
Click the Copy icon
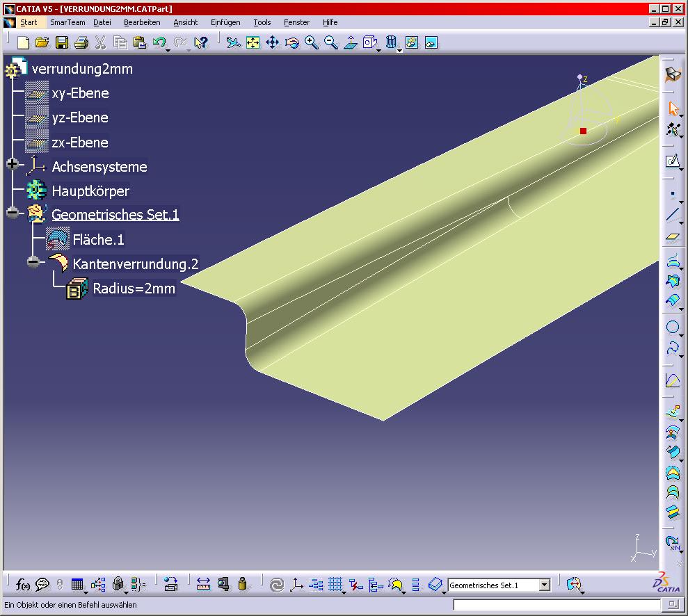(120, 42)
